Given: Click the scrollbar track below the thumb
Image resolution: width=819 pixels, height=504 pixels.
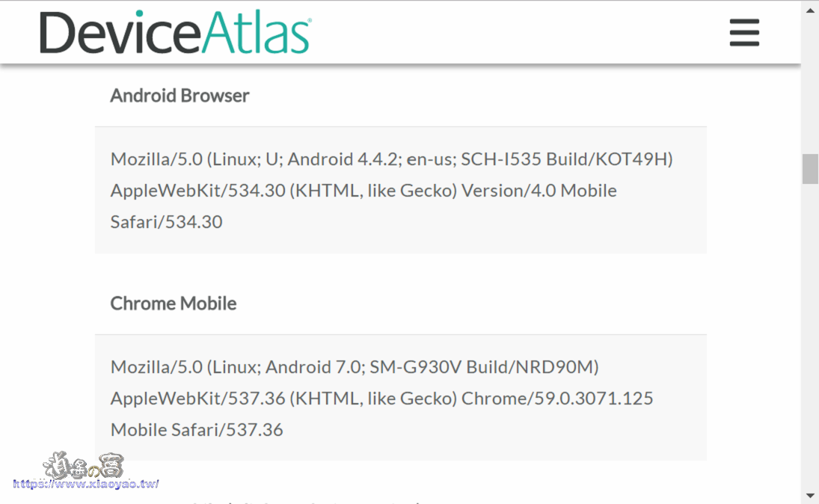Looking at the screenshot, I should pyautogui.click(x=810, y=336).
